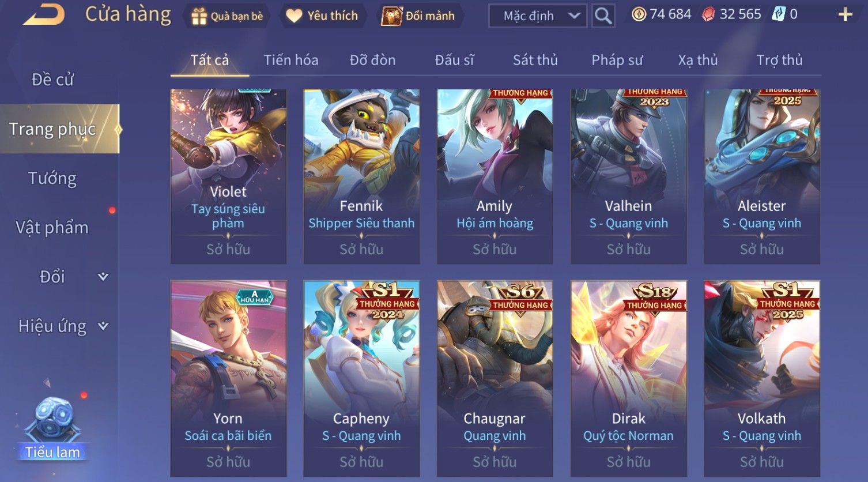Open Đổi mảnh chest icon
Image resolution: width=868 pixels, height=482 pixels.
(x=391, y=16)
